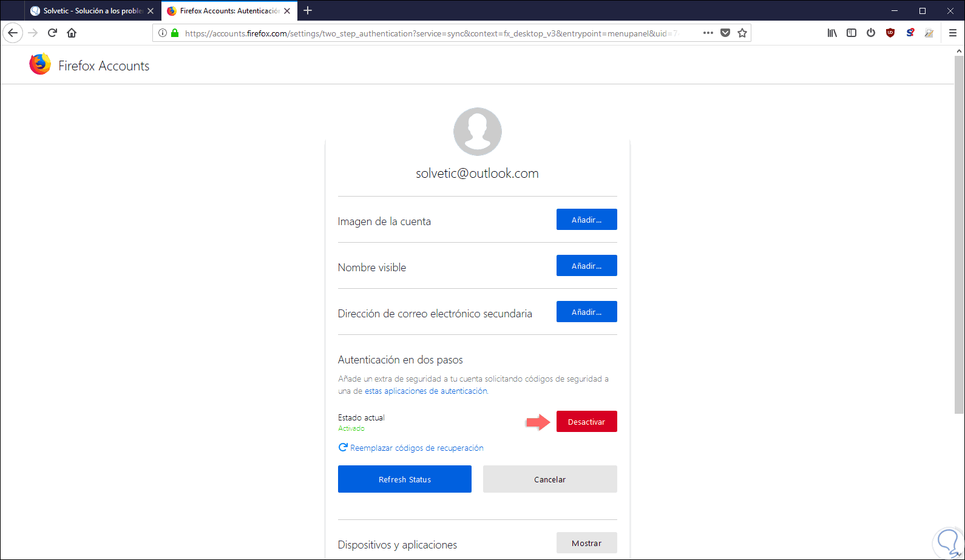The width and height of the screenshot is (965, 560).
Task: Click the Dispositivos y aplicaciones label
Action: [398, 545]
